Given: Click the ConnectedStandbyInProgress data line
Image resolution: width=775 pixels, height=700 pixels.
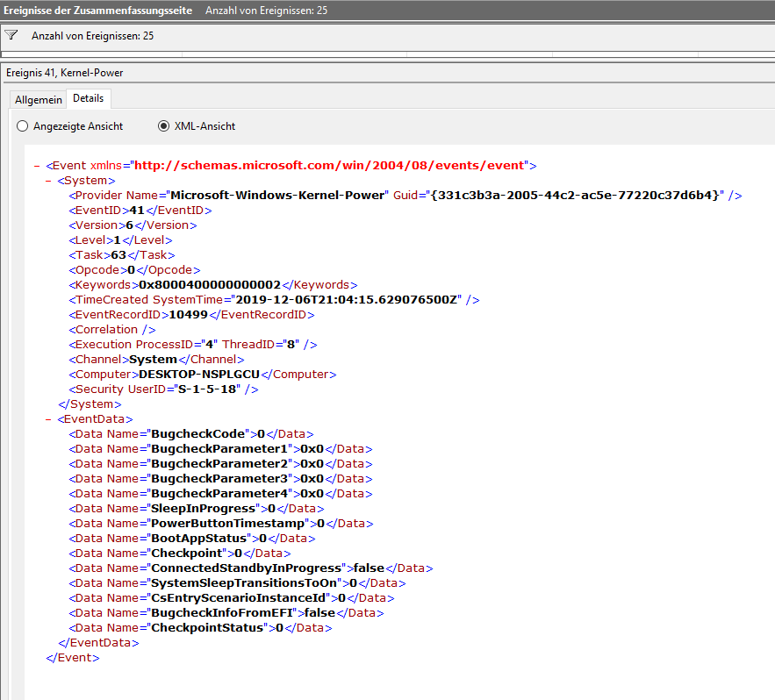Looking at the screenshot, I should click(251, 568).
